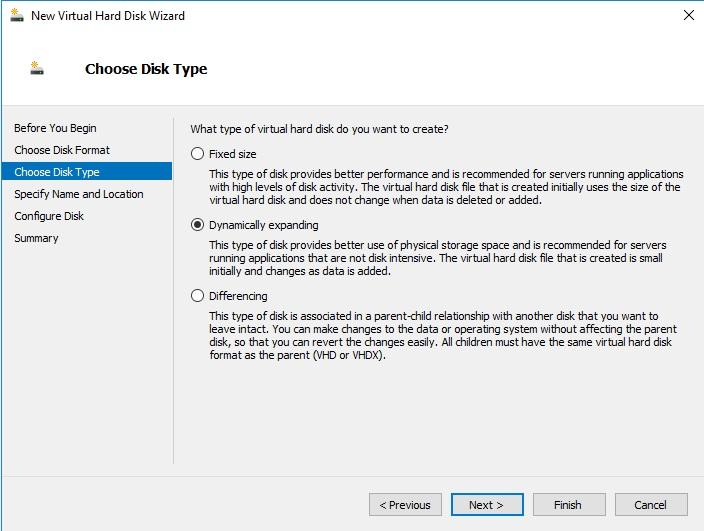Click the Dynamically expanding description text

point(437,258)
